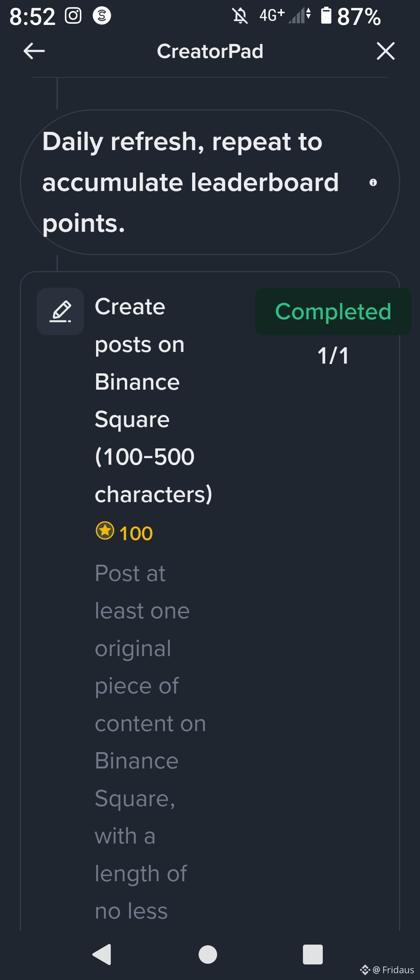
Task: Tap the 'Create posts on Binance Square' title
Action: click(154, 400)
